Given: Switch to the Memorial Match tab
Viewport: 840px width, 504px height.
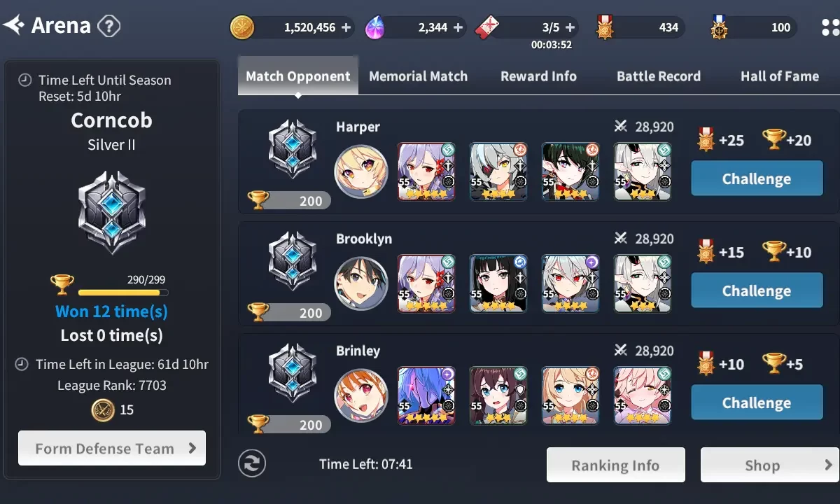Looking at the screenshot, I should [x=418, y=76].
